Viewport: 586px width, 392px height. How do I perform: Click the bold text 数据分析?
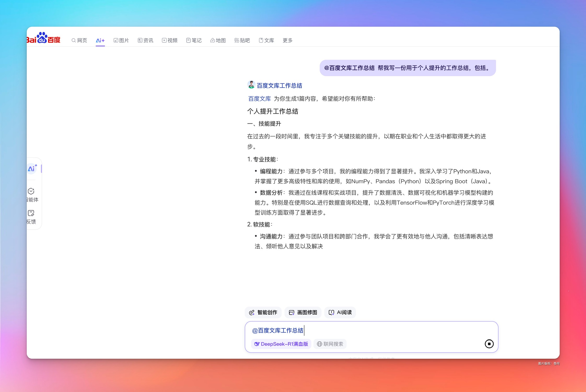click(271, 193)
